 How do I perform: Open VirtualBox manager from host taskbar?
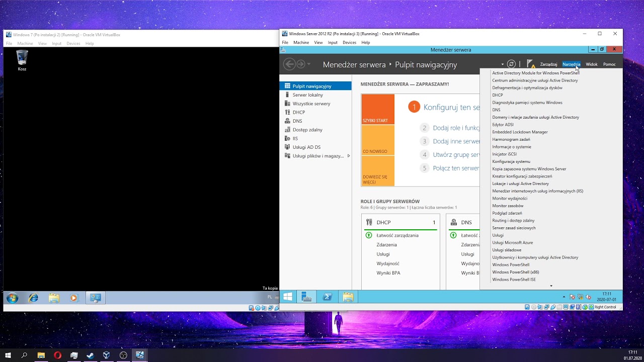pyautogui.click(x=107, y=355)
